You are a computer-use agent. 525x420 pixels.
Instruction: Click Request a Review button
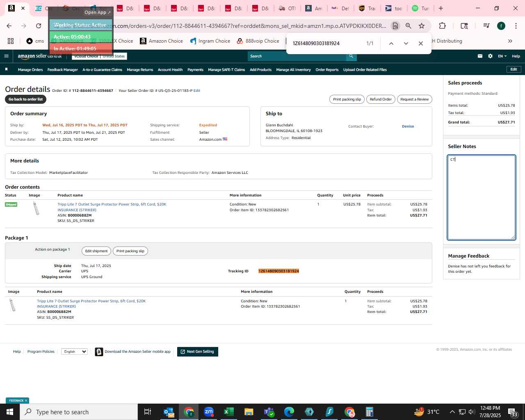coord(414,99)
